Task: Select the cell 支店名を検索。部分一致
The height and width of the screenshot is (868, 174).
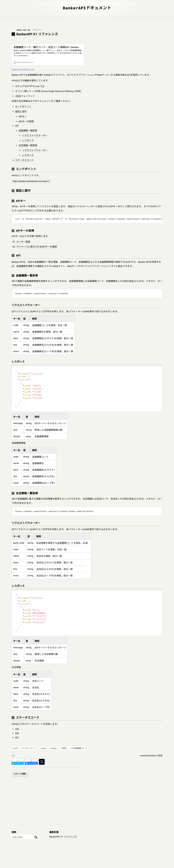Action: [x=63, y=556]
